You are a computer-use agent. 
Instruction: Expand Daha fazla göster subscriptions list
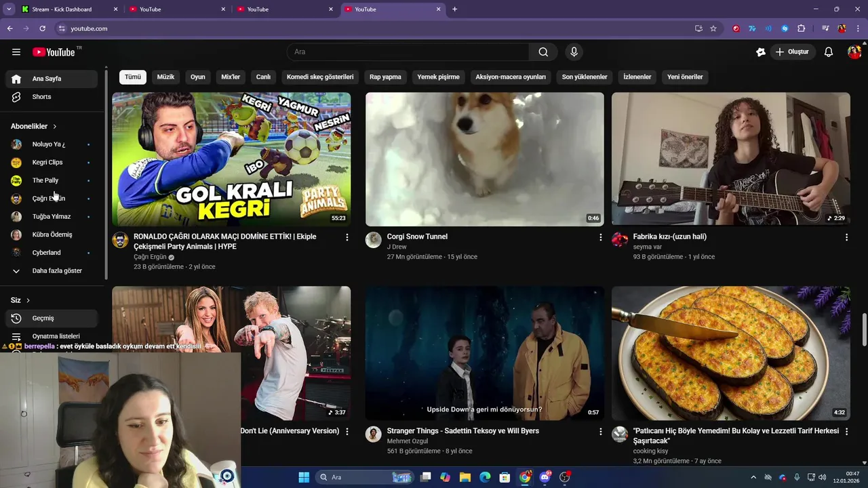[x=52, y=271]
